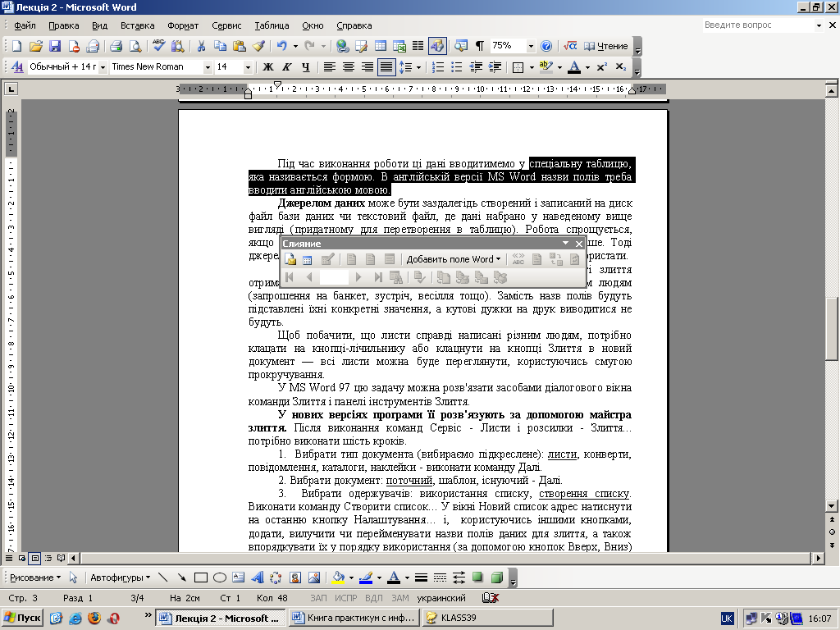Save the document with the floppy icon
Image resolution: width=840 pixels, height=630 pixels.
55,46
